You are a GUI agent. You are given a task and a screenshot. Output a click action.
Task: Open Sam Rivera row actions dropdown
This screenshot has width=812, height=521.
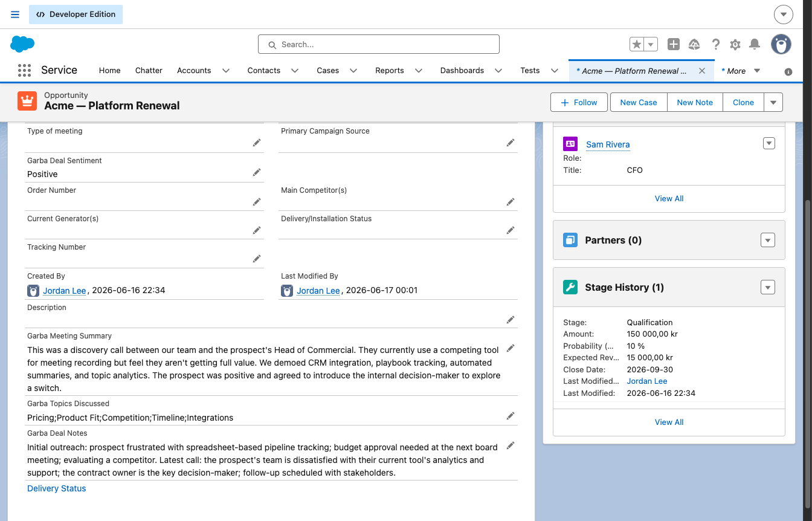coord(768,143)
